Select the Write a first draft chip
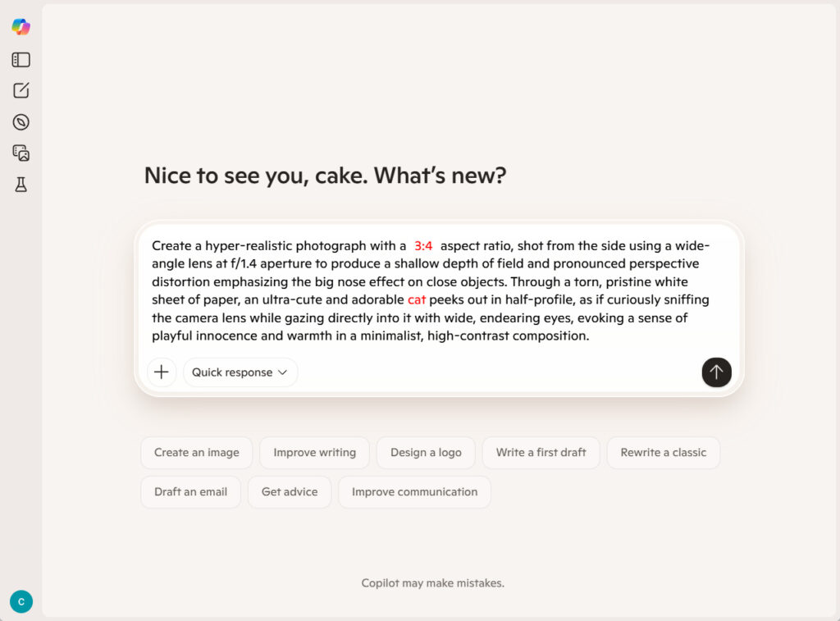This screenshot has height=621, width=840. [541, 453]
